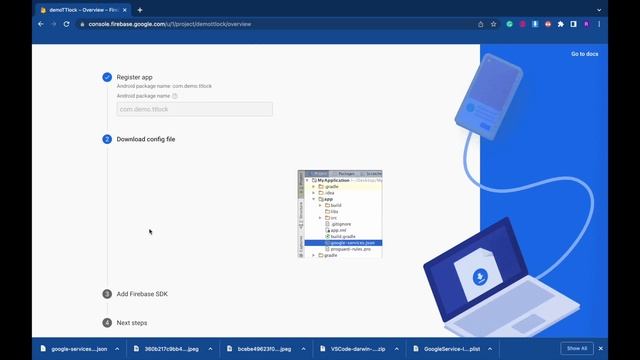Viewport: 640px width, 360px height.
Task: Click the address bar URL
Action: [x=170, y=24]
